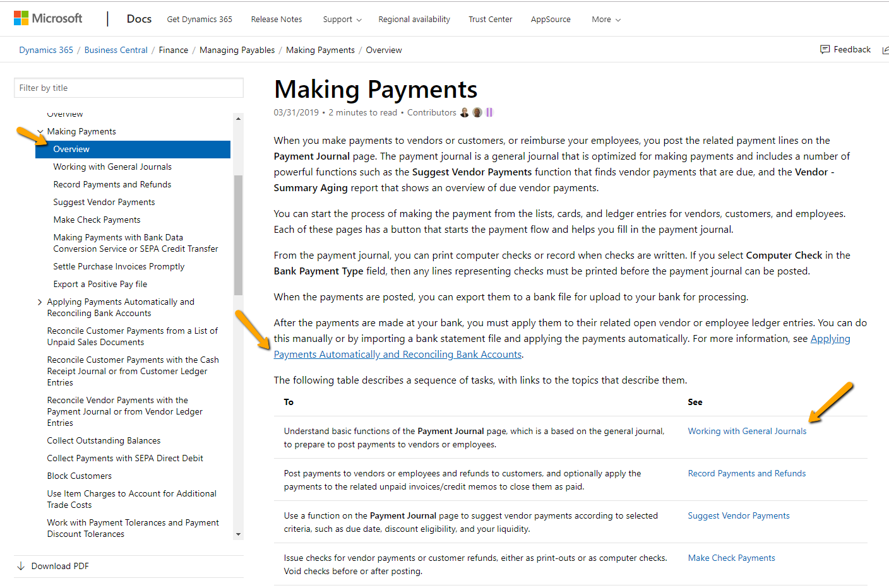
Task: Open the More dropdown menu
Action: [x=606, y=20]
